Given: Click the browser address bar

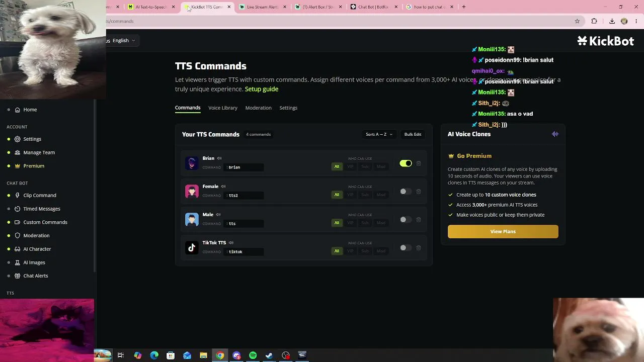Looking at the screenshot, I should click(337, 21).
